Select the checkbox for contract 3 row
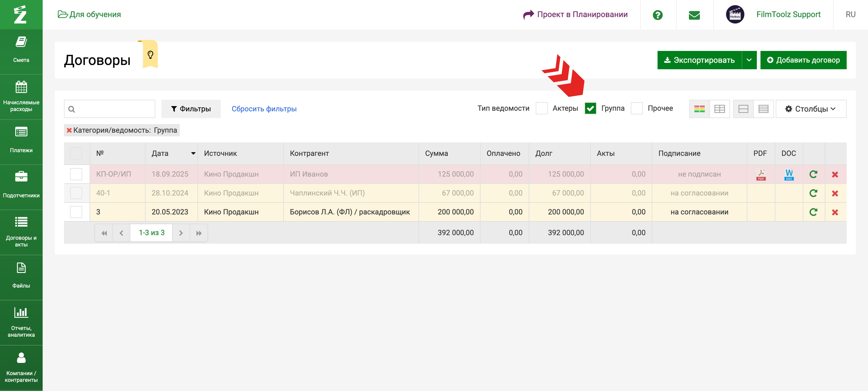The width and height of the screenshot is (868, 391). tap(76, 212)
